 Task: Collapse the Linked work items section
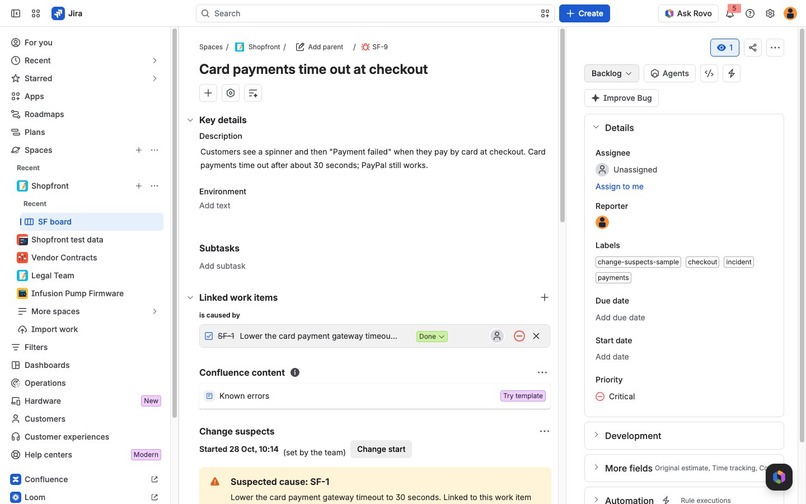pos(190,297)
